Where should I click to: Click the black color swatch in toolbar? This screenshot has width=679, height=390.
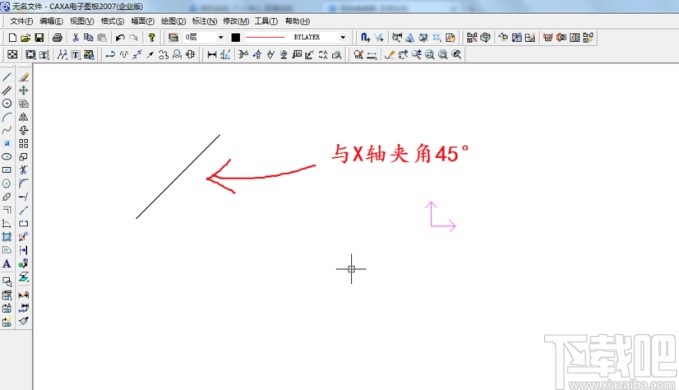click(x=236, y=38)
